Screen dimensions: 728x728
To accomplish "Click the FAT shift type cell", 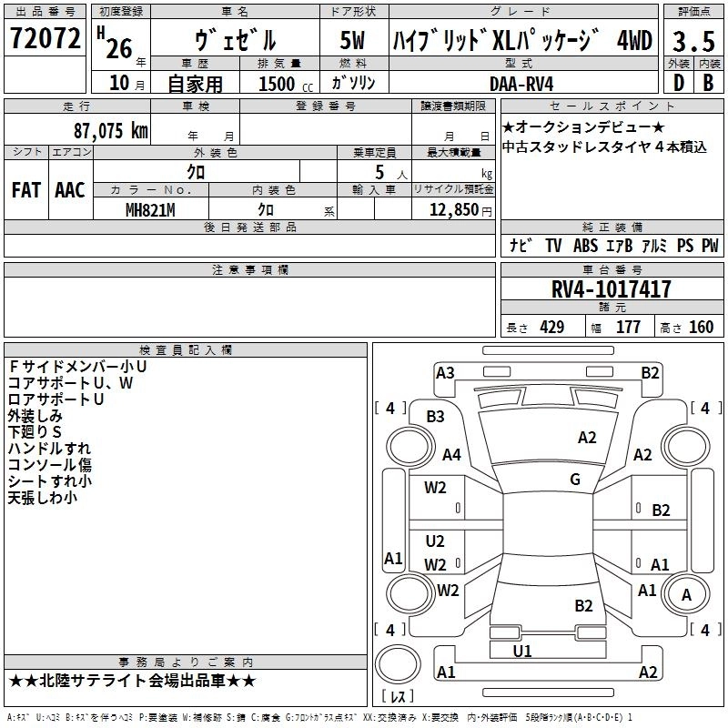I will point(27,190).
